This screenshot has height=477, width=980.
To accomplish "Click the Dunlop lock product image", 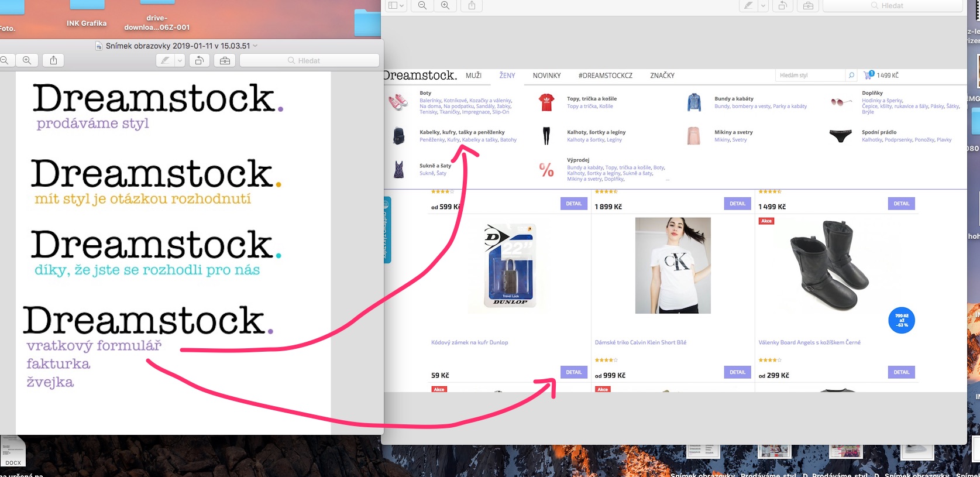I will coord(510,265).
